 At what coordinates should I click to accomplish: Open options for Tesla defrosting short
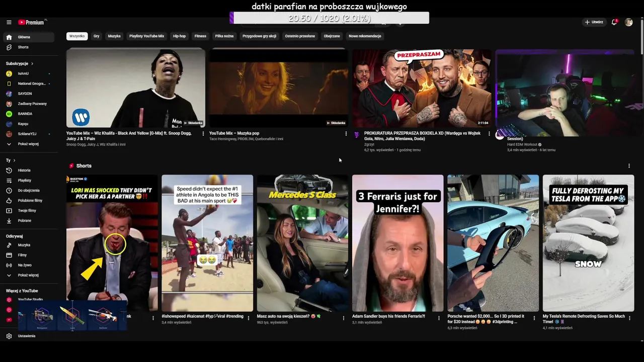(x=629, y=318)
